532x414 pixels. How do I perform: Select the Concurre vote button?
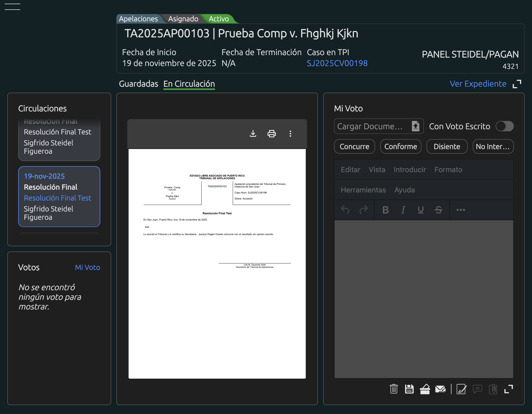click(x=354, y=146)
